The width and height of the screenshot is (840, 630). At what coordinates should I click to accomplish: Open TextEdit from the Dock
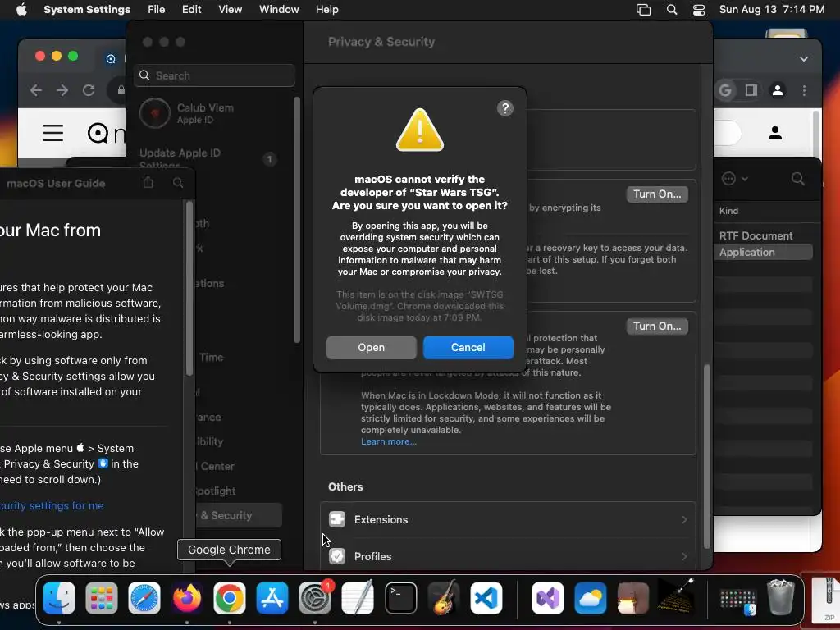358,598
